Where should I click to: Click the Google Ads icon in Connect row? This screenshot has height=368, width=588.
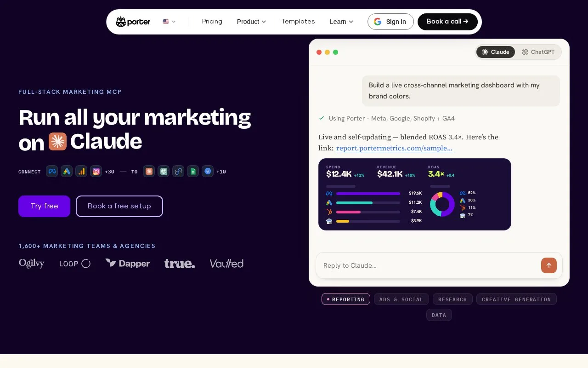[x=67, y=172]
